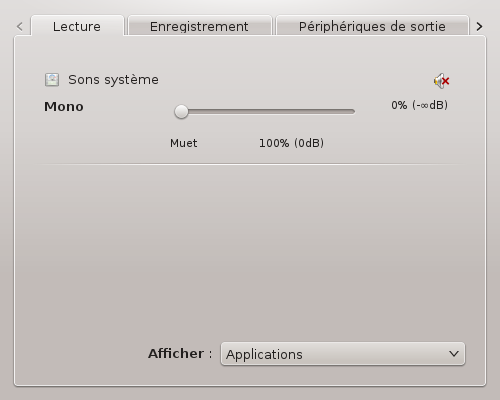
Task: Expand the Afficher dropdown chevron arrow
Action: (454, 354)
